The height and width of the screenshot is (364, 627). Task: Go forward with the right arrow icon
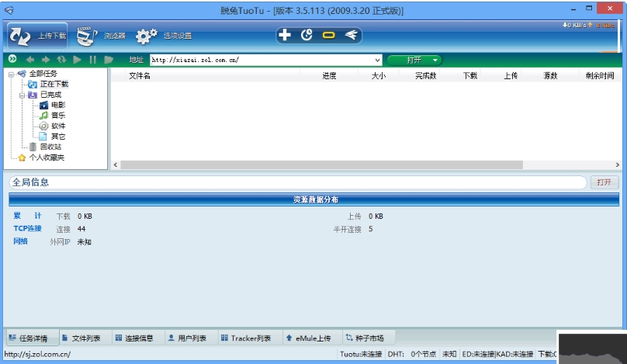click(x=46, y=60)
